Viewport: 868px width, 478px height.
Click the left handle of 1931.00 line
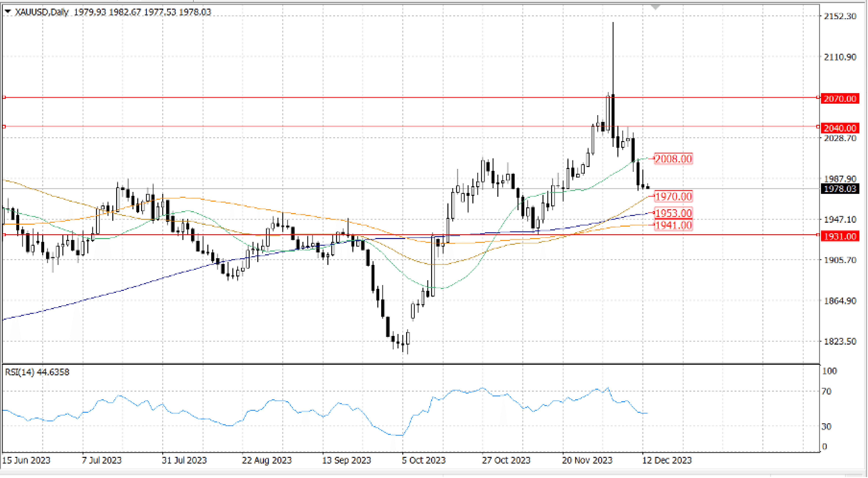pos(4,235)
